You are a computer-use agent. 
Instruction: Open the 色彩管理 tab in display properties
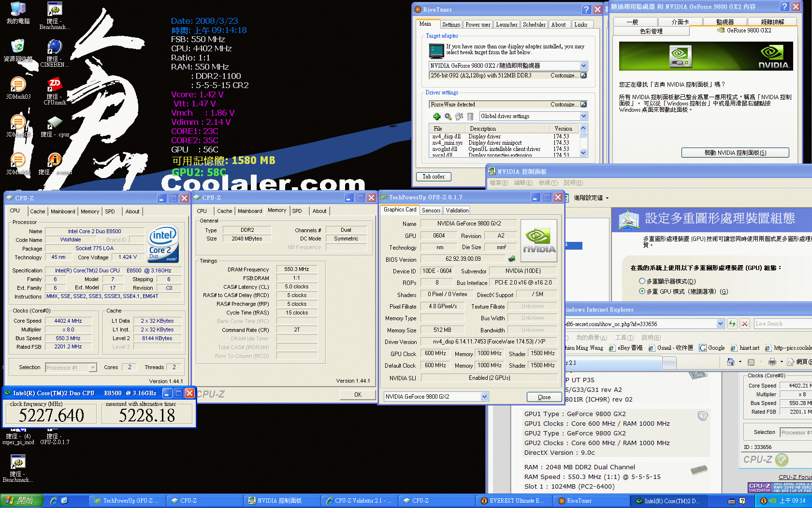pyautogui.click(x=651, y=31)
